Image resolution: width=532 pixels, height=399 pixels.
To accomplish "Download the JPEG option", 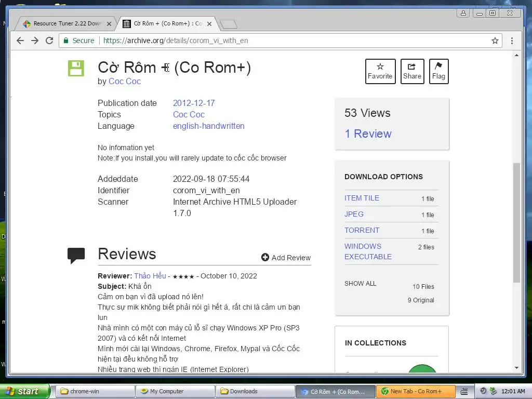I will (354, 214).
